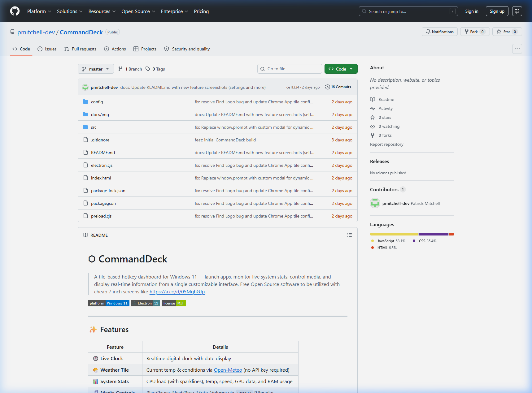Open the 16 Commits history via clock icon
Screen dimensions: 532x393
point(338,87)
